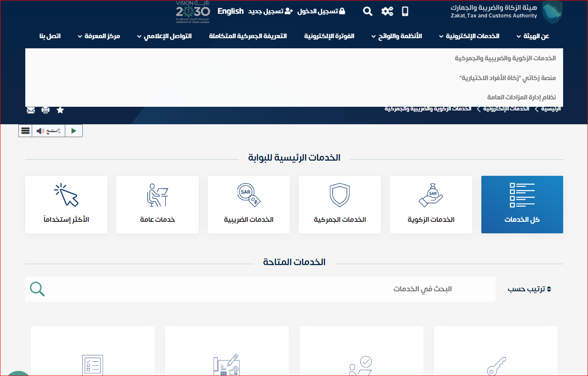Viewport: 588px width, 376px height.
Task: Expand the مركز المعرفة menu
Action: (x=99, y=36)
